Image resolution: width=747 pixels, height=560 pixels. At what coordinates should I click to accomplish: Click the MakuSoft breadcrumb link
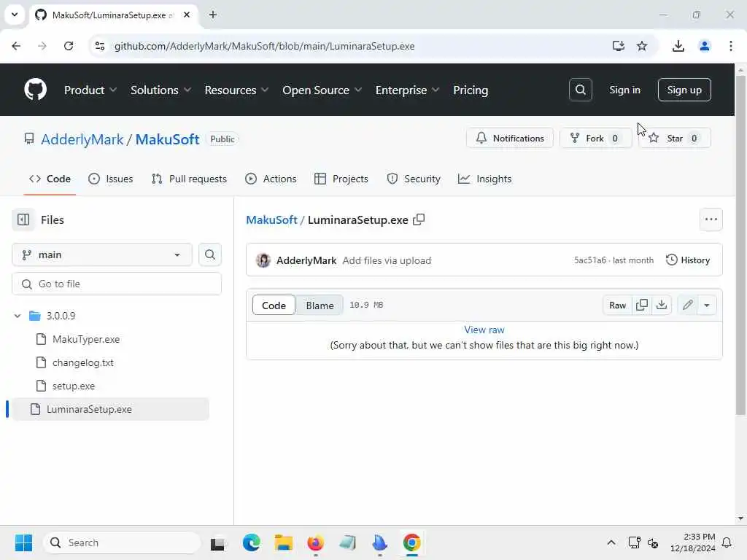point(271,219)
